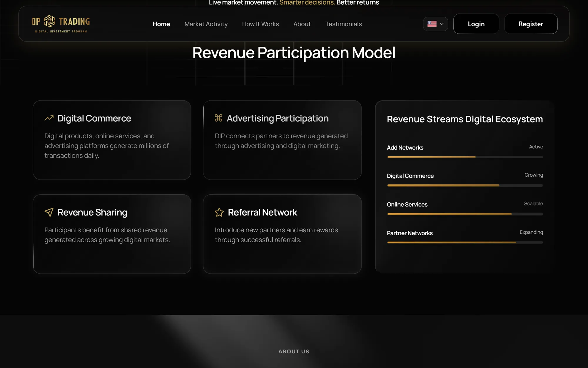Click the star icon beside Referral Network
The width and height of the screenshot is (588, 368).
219,212
